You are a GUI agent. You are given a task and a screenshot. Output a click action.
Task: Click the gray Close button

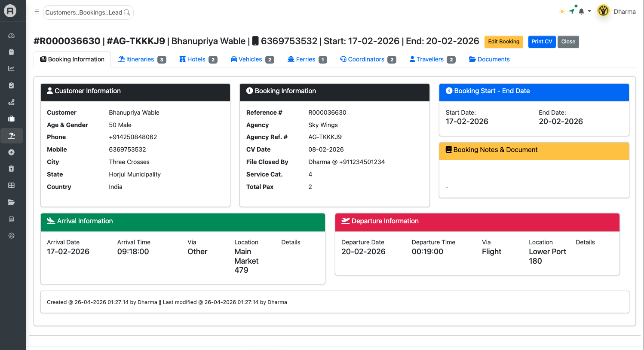pyautogui.click(x=568, y=42)
